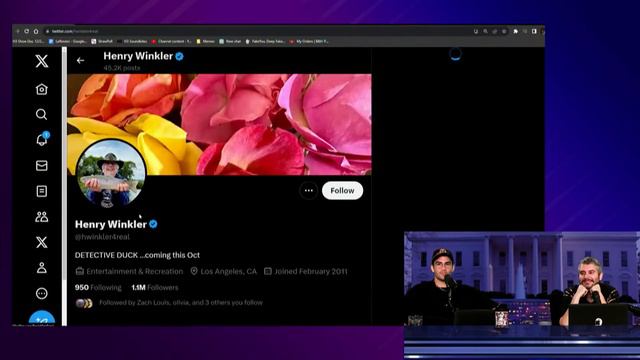Open the More circle icon in sidebar
This screenshot has height=360, width=640.
tap(42, 293)
